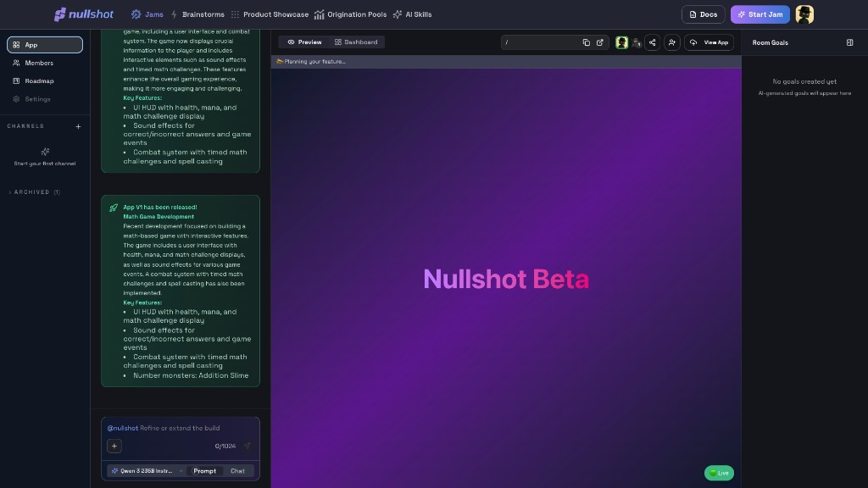This screenshot has width=868, height=488.
Task: Click the document icon on Docs button
Action: click(x=693, y=14)
